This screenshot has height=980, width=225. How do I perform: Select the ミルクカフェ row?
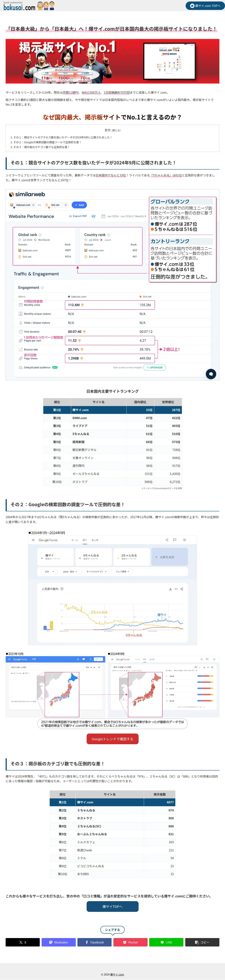point(112,842)
